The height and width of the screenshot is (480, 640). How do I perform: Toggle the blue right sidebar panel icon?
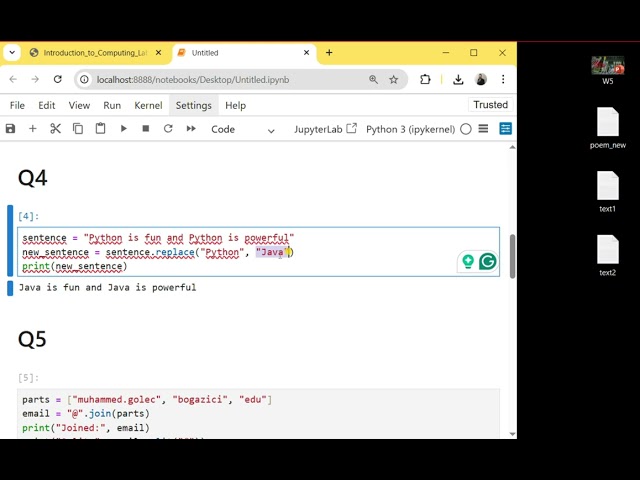tap(505, 129)
